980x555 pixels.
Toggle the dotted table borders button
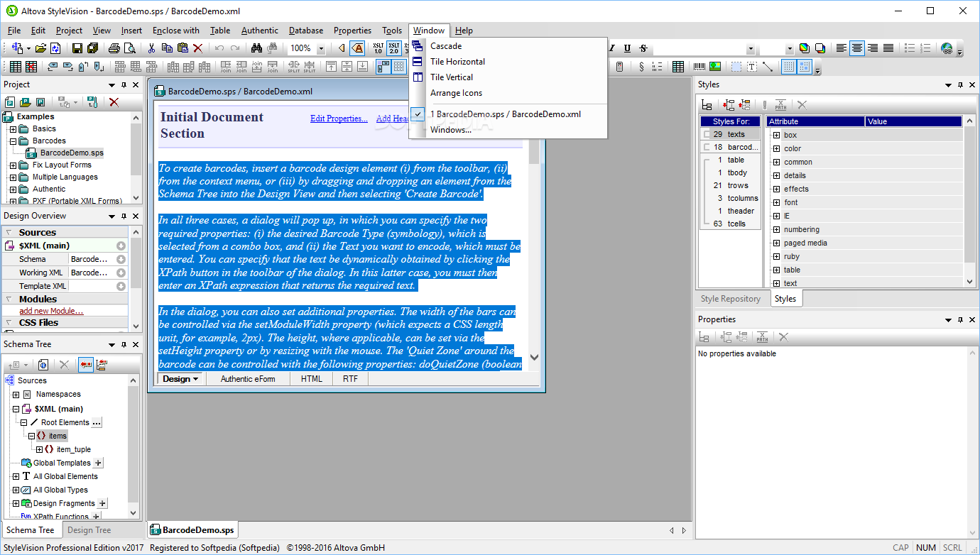pyautogui.click(x=399, y=67)
